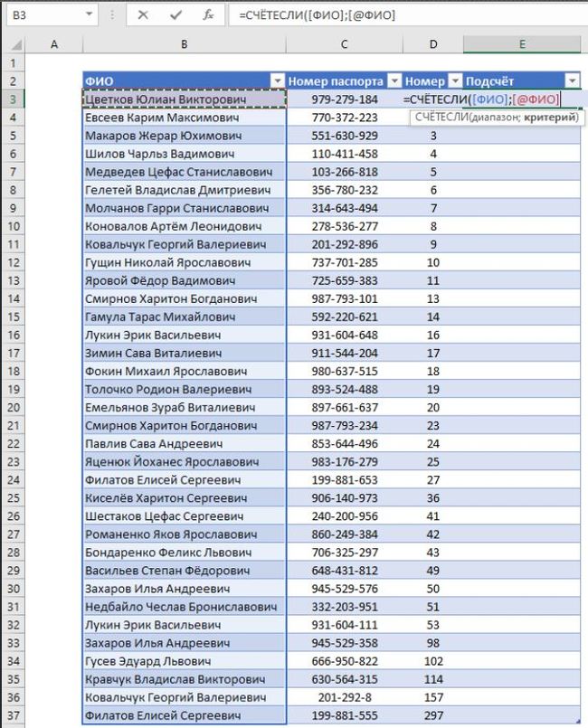The height and width of the screenshot is (728, 588).
Task: Click cell Романенко Яков Ярославович
Action: [185, 534]
